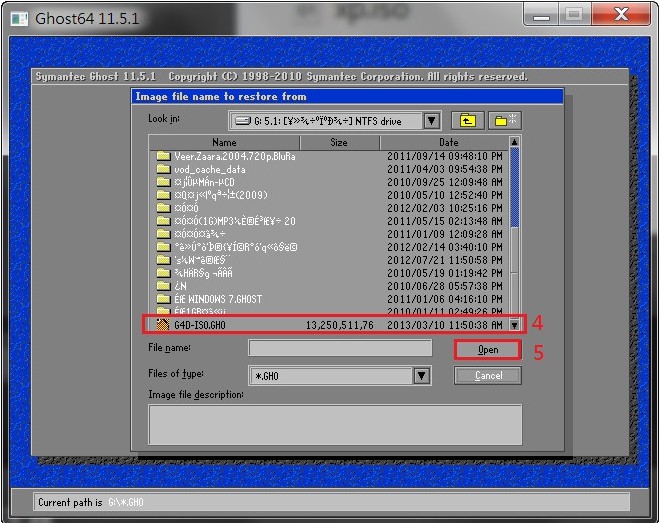
Task: Click folder icon dated 2011/01/09
Action: tap(163, 234)
